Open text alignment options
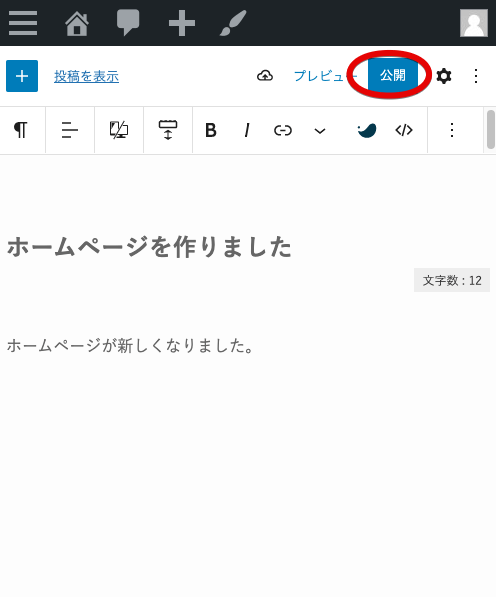 pyautogui.click(x=70, y=130)
